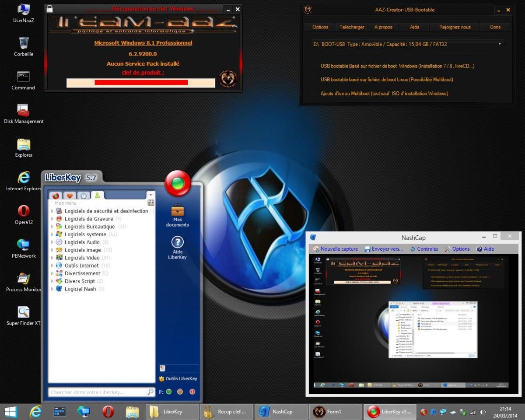Screen dimensions: 525x420
Task: Click the Form1 taskbar button
Action: pos(336,412)
